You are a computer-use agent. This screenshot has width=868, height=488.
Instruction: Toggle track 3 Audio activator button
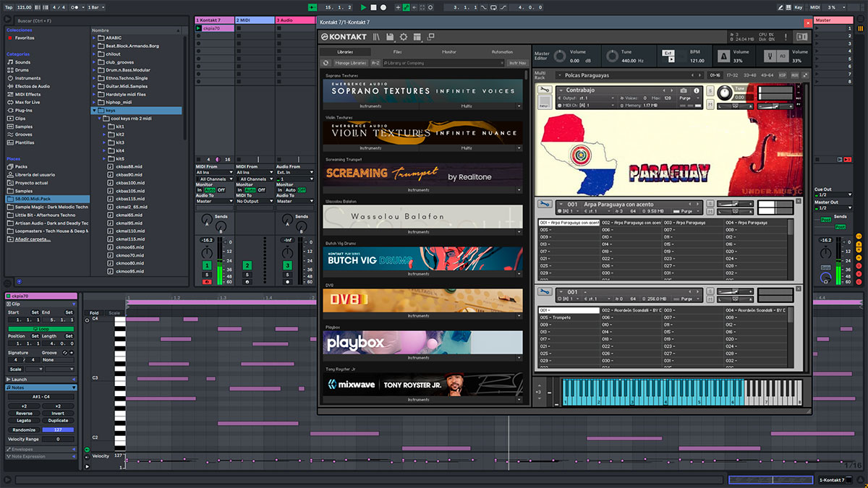(287, 266)
